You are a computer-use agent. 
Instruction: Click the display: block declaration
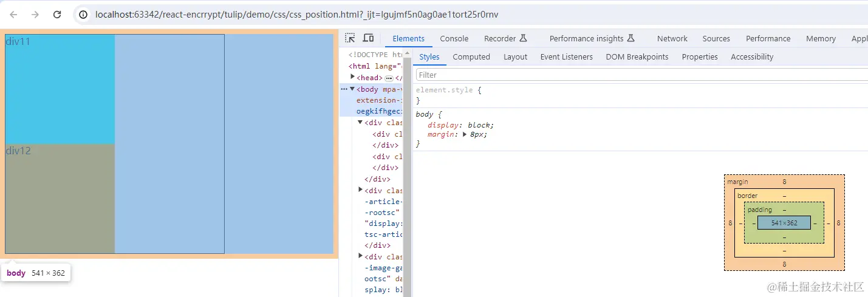[x=460, y=125]
